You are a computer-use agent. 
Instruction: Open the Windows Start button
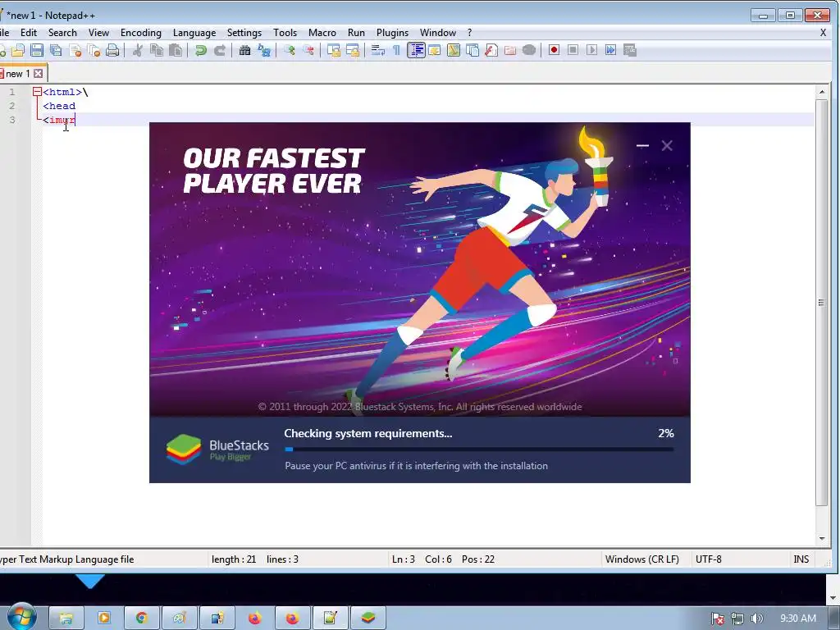click(22, 618)
